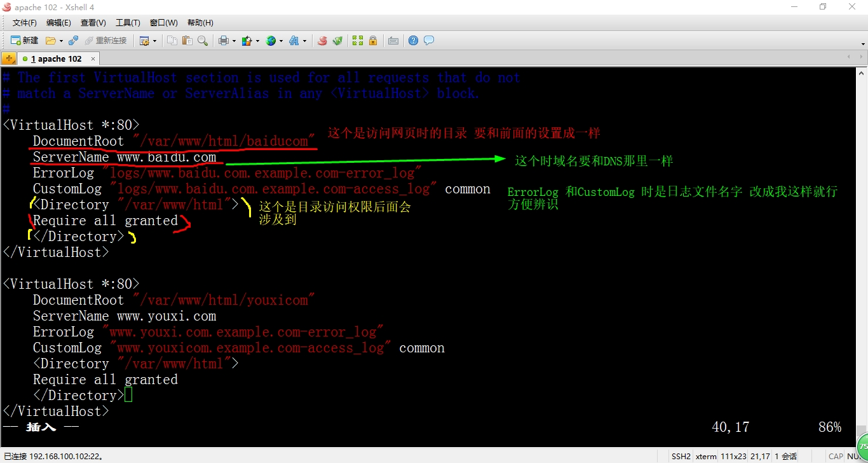Click the SSH2 status bar entry

click(681, 456)
